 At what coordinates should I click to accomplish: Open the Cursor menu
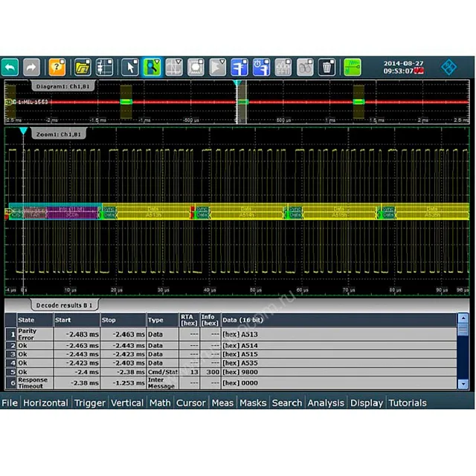click(190, 402)
